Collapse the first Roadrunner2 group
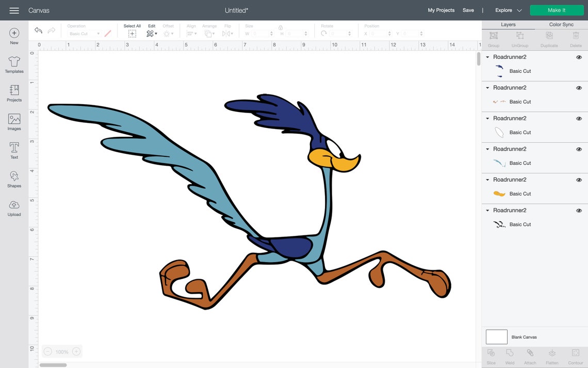Screen dimensions: 588x368 487,57
